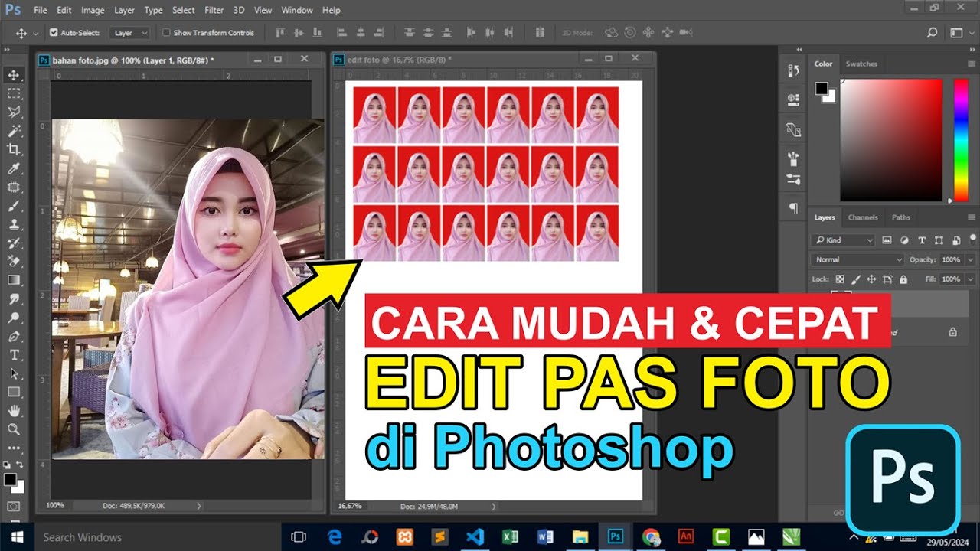Select the Rectangle shape tool

click(14, 392)
